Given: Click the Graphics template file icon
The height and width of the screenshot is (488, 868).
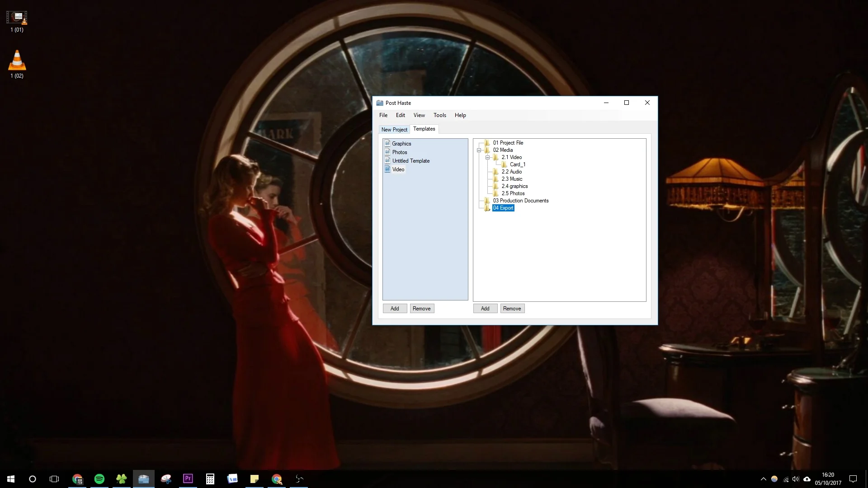Looking at the screenshot, I should click(x=387, y=143).
